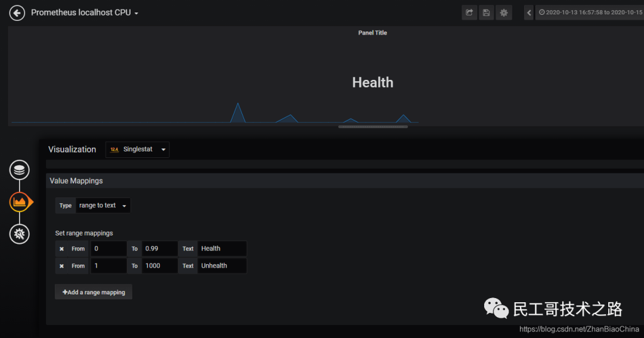
Task: Open the General settings cog tab icon
Action: (19, 234)
